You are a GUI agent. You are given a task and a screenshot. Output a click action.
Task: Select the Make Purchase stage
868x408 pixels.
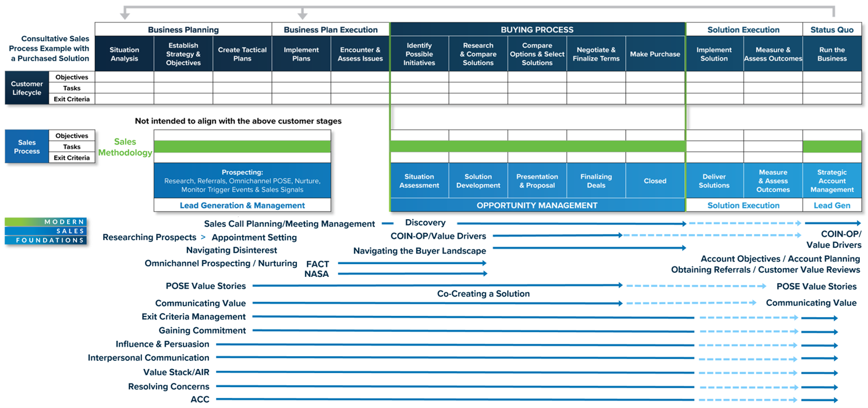655,54
